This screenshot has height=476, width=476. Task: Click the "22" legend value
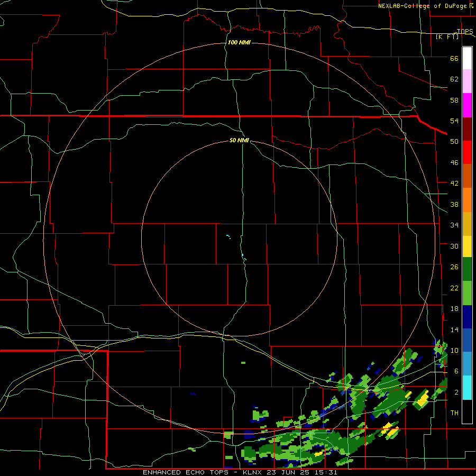[454, 288]
